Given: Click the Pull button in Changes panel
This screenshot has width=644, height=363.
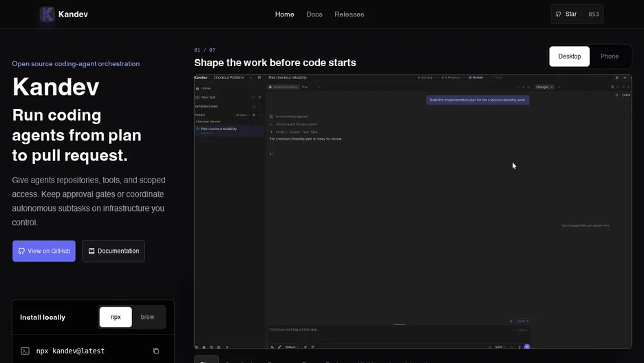Looking at the screenshot, I should click(626, 95).
